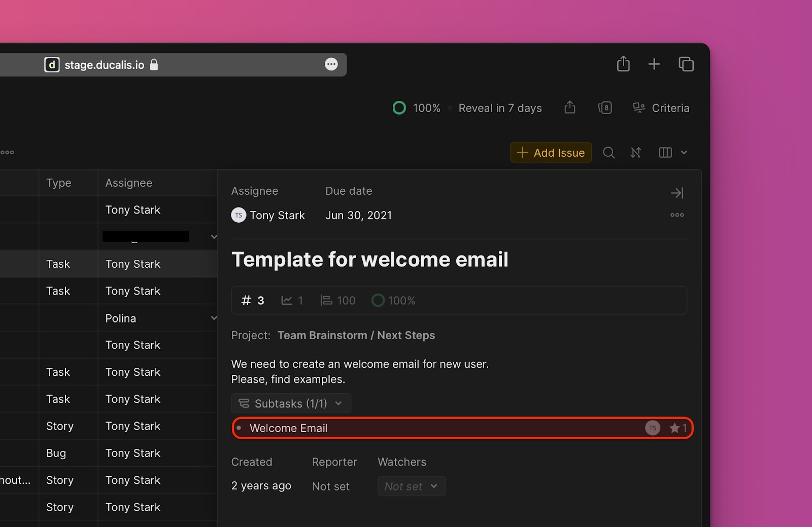
Task: Show the browser tab overview
Action: [x=686, y=64]
